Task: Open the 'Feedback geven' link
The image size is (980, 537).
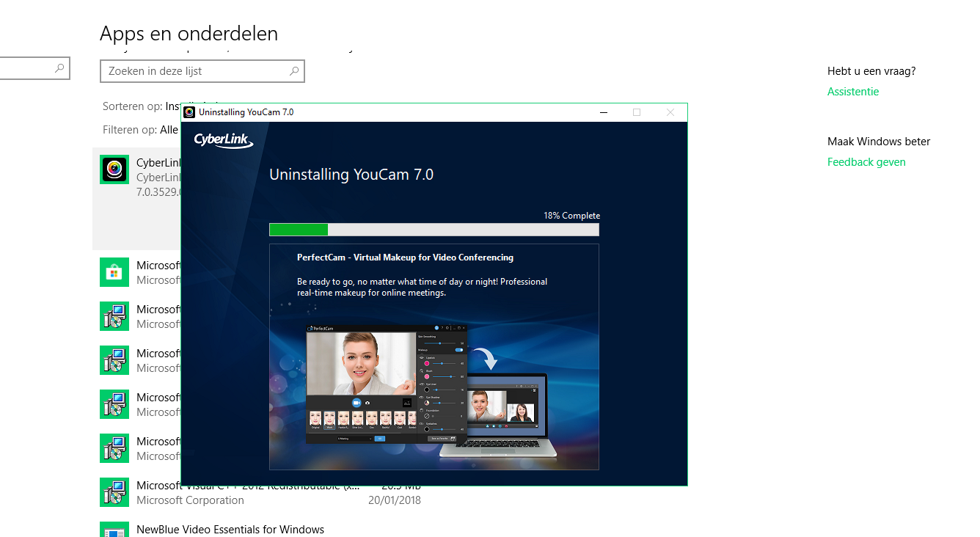Action: [x=866, y=162]
